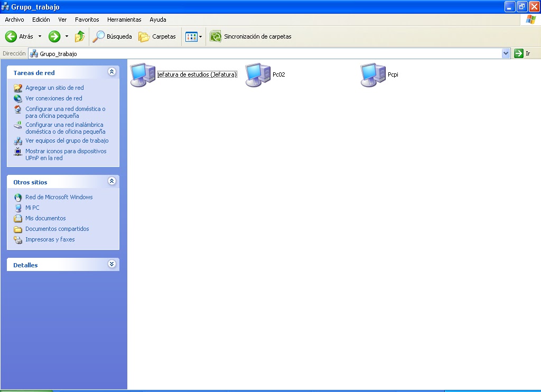541x392 pixels.
Task: Click Ver equipos del grupo de trabajo
Action: (67, 141)
